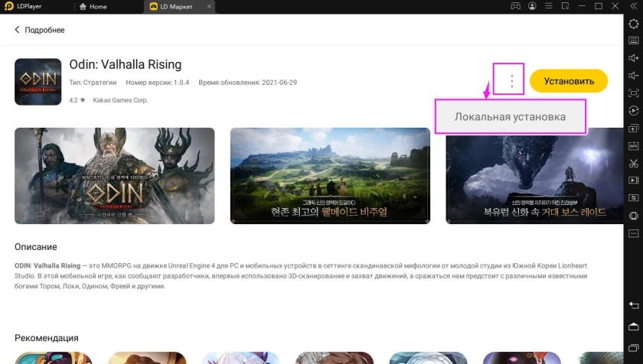Viewport: 643px width, 364px height.
Task: Click the shake/rotate device icon
Action: pos(634,216)
